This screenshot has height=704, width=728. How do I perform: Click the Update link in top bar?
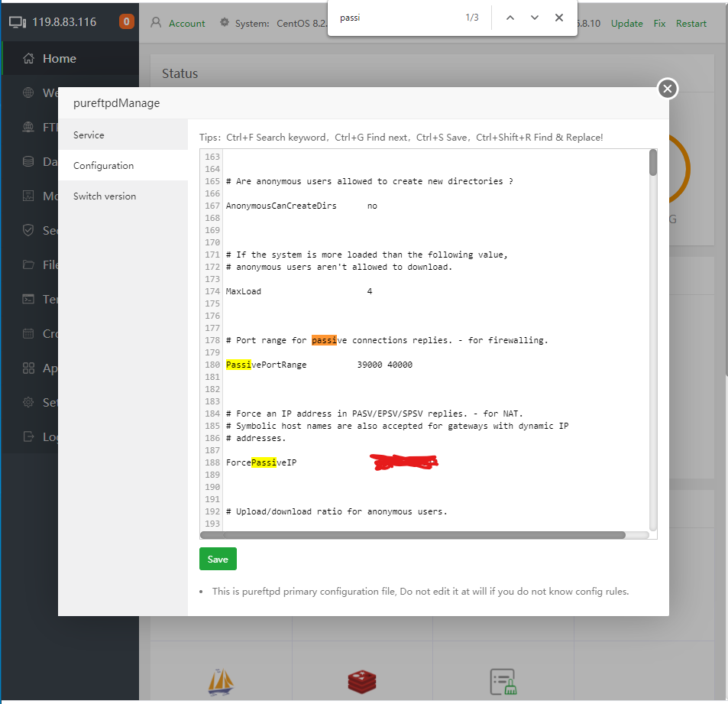tap(627, 23)
